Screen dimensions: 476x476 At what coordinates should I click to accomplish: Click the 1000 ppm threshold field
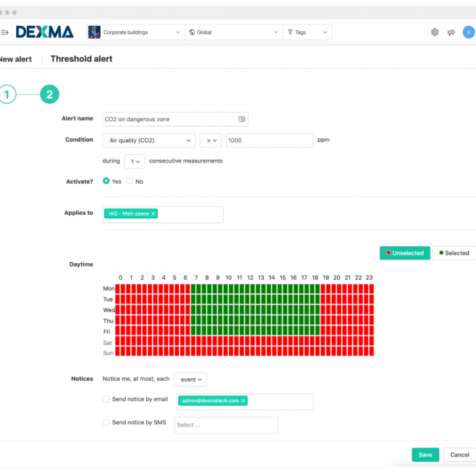tap(269, 140)
